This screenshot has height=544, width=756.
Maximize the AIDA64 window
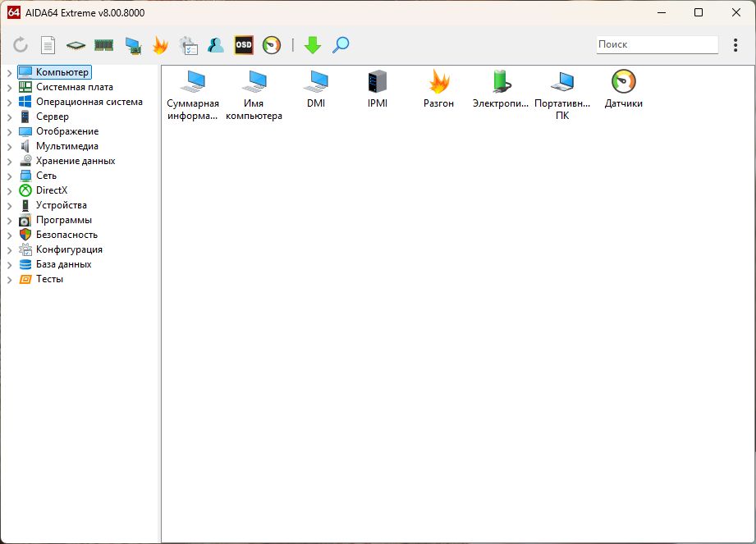pyautogui.click(x=699, y=12)
